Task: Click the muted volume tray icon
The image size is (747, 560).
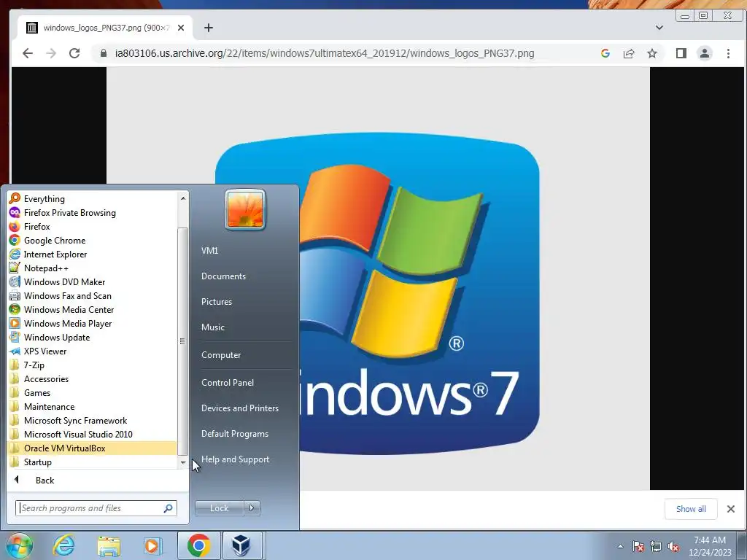Action: click(x=673, y=547)
